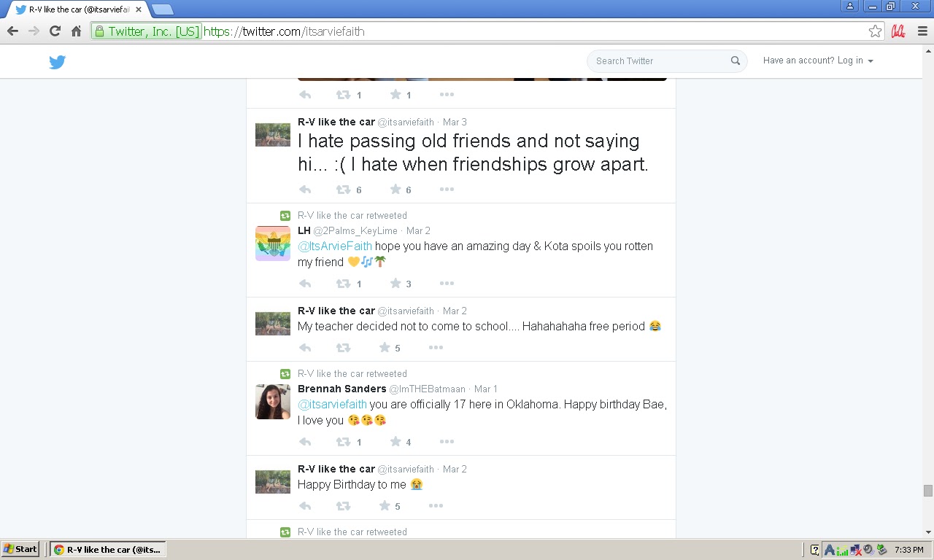
Task: Click the page scrollbar thumb
Action: (x=928, y=491)
